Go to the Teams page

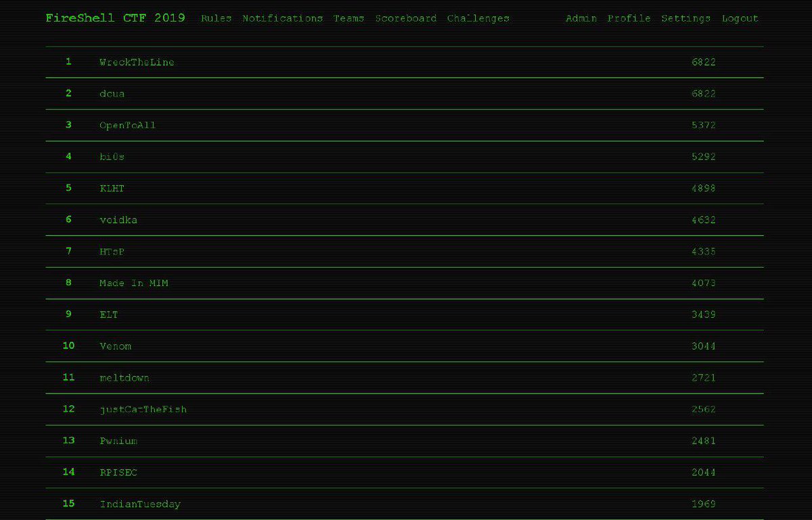pyautogui.click(x=349, y=18)
